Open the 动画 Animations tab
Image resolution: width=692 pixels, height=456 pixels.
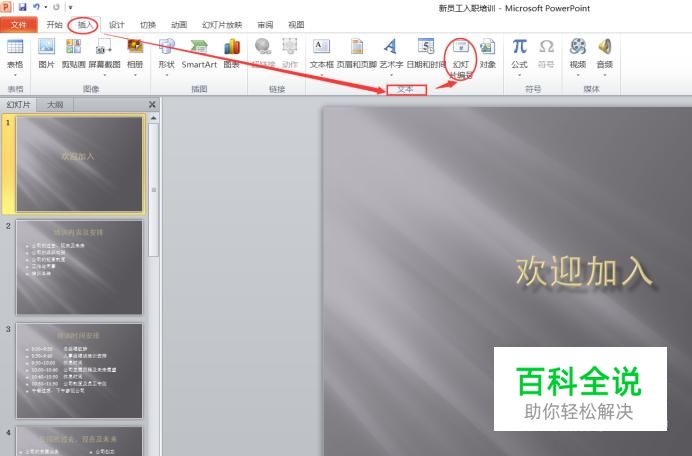179,25
